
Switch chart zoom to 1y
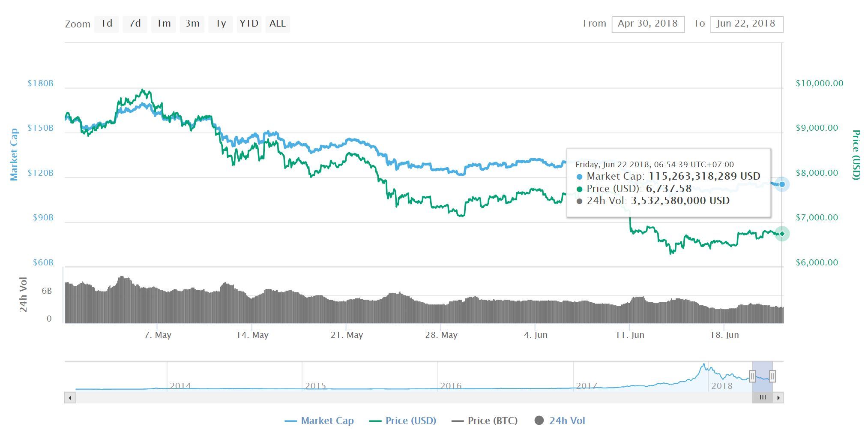[x=221, y=24]
